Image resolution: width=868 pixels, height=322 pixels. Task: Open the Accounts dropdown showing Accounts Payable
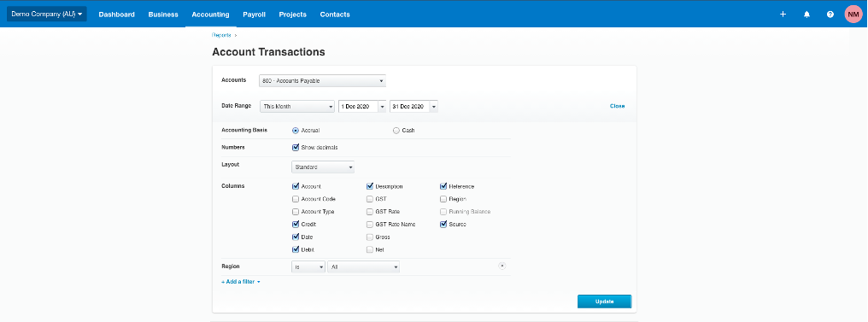(322, 81)
